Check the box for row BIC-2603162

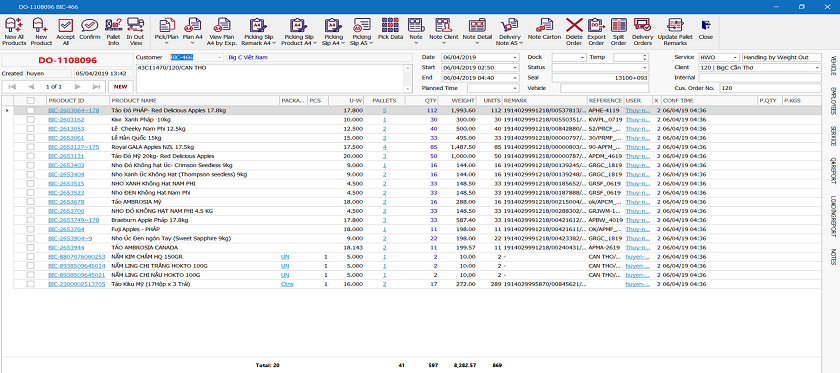point(31,120)
